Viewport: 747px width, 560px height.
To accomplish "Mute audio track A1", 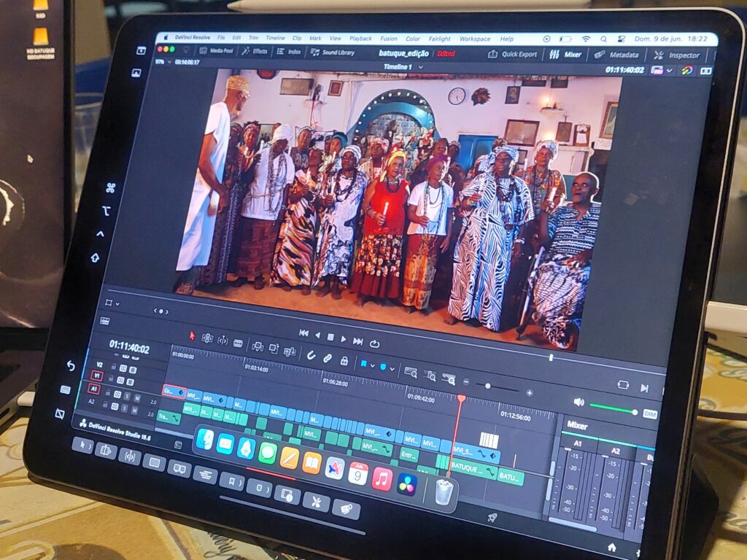I will coord(137,397).
